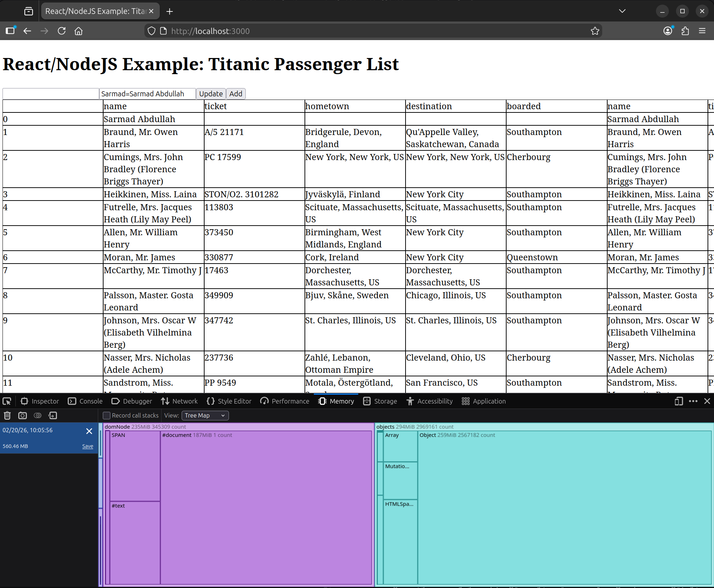The image size is (714, 588).
Task: Click the compare snapshots icon
Action: coord(38,415)
